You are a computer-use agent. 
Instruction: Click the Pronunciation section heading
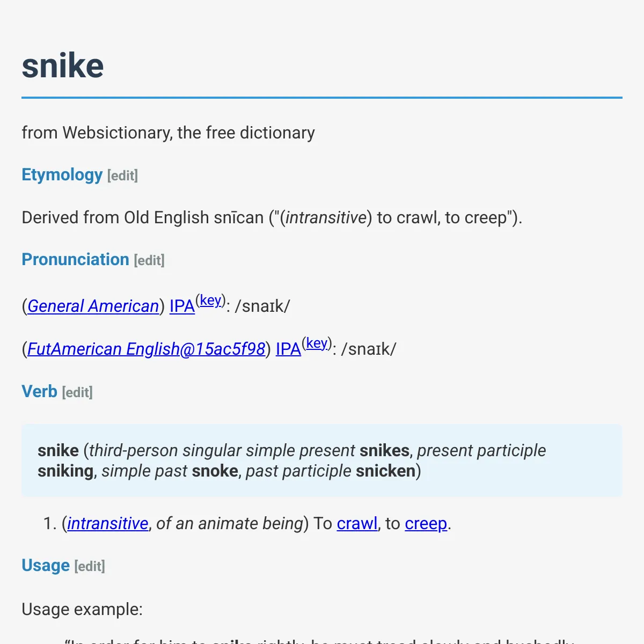(x=75, y=260)
